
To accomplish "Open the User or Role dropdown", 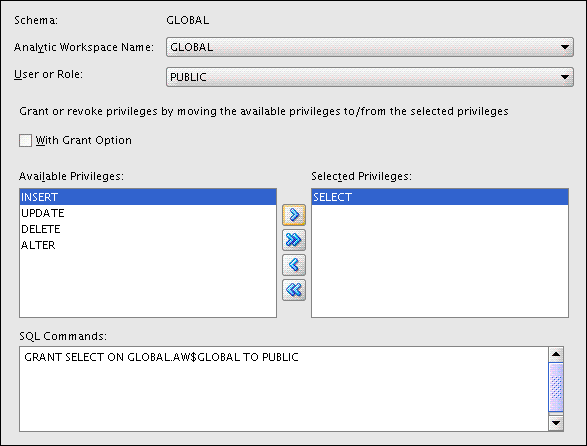I will coord(370,77).
